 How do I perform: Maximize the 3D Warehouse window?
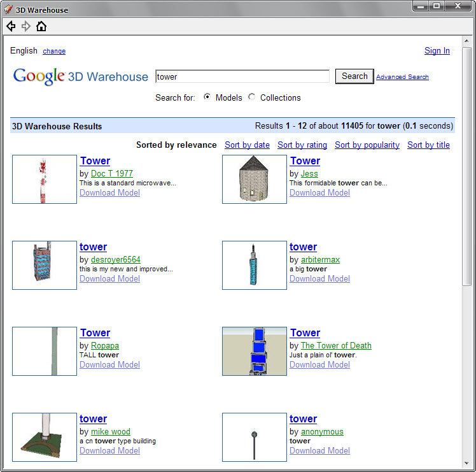coord(437,6)
